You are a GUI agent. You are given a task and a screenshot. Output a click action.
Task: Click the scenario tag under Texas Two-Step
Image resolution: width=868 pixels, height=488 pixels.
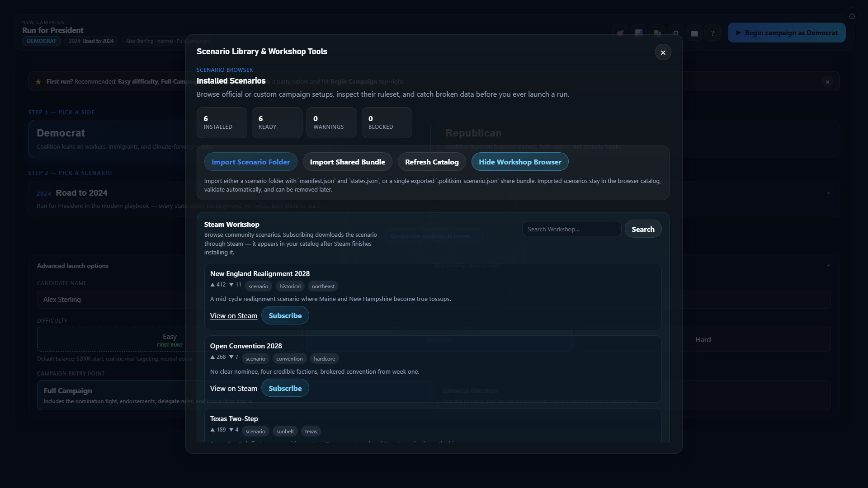[255, 432]
